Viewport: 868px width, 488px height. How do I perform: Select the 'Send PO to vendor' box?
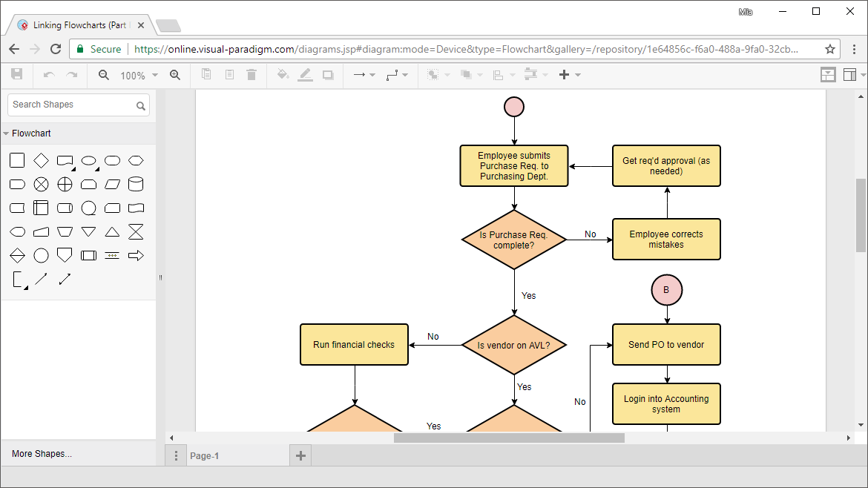pyautogui.click(x=666, y=345)
